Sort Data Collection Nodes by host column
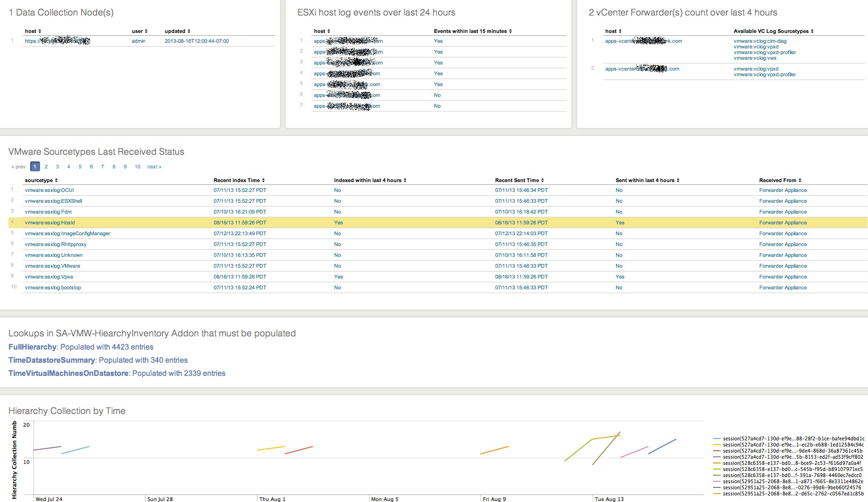Image resolution: width=868 pixels, height=502 pixels. click(x=33, y=31)
